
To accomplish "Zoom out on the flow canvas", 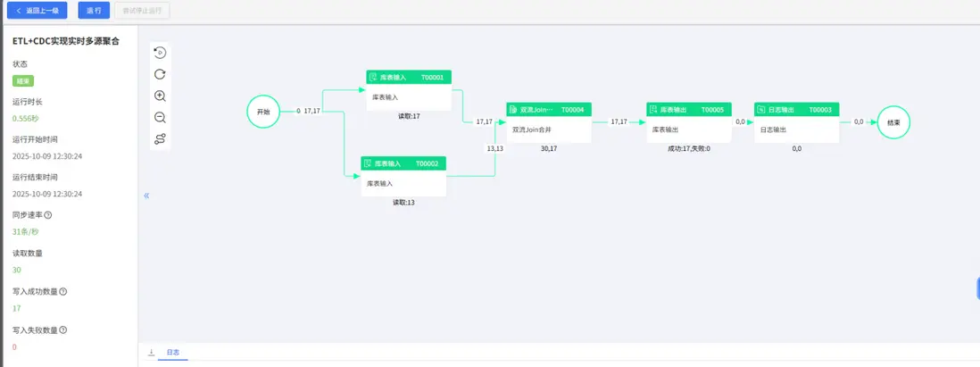I will coord(160,117).
